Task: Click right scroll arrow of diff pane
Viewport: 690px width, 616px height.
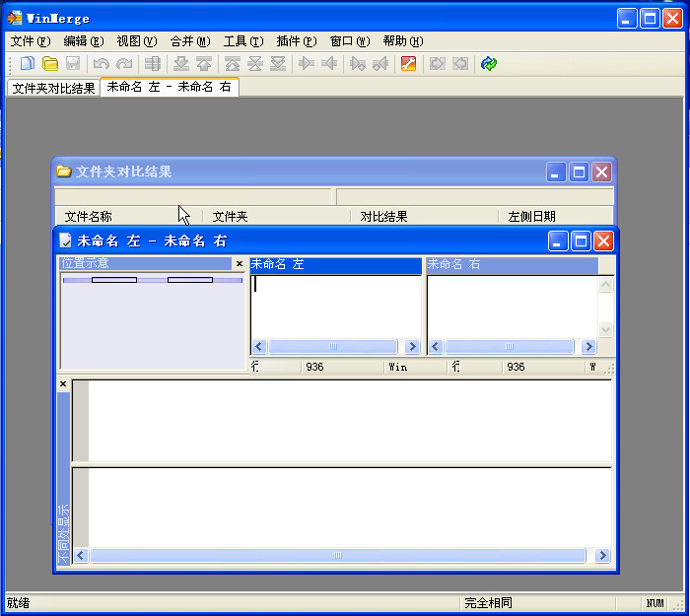Action: [x=603, y=555]
